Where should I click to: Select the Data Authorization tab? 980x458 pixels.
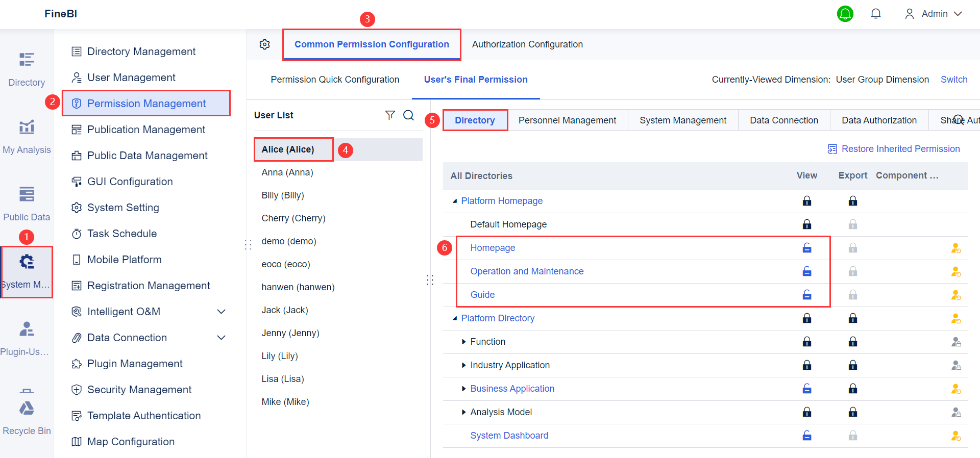879,120
